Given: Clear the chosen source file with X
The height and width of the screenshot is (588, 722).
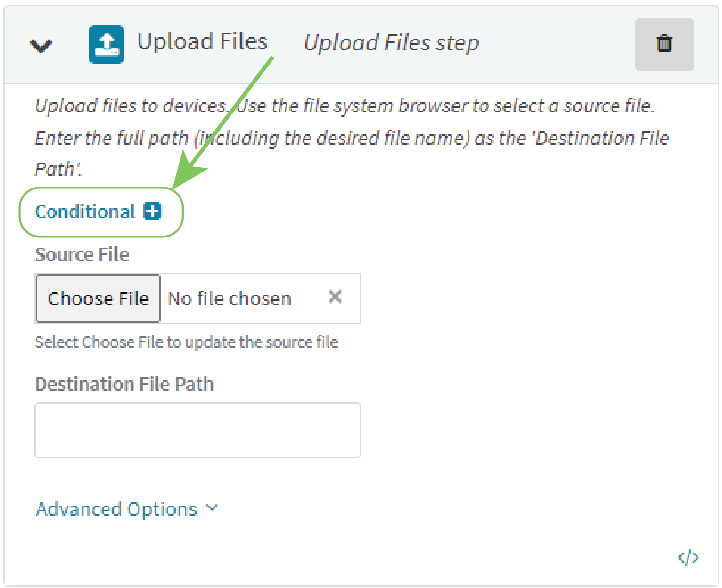Looking at the screenshot, I should pyautogui.click(x=335, y=297).
